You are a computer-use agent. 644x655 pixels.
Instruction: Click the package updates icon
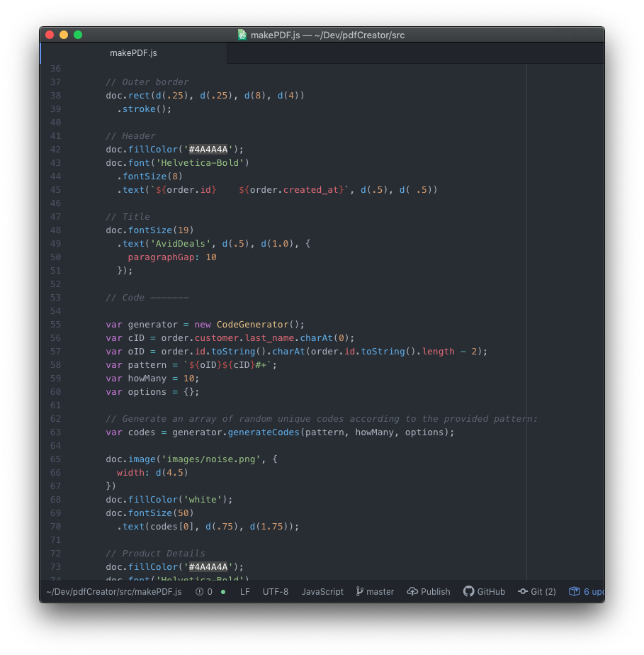(x=575, y=591)
